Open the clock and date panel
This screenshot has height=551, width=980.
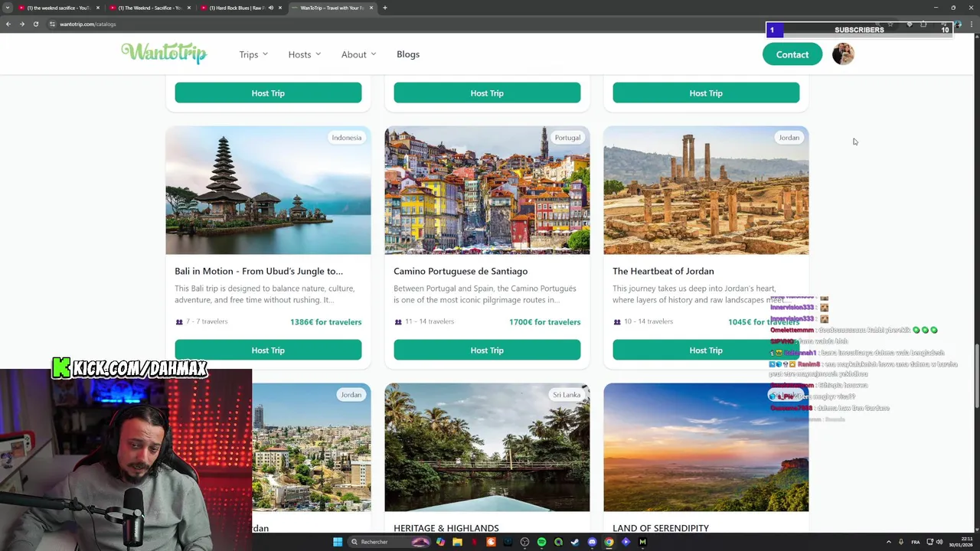coord(961,542)
